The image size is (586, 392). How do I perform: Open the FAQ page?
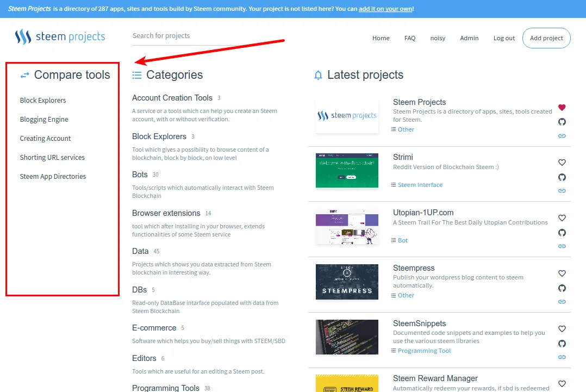tap(410, 38)
